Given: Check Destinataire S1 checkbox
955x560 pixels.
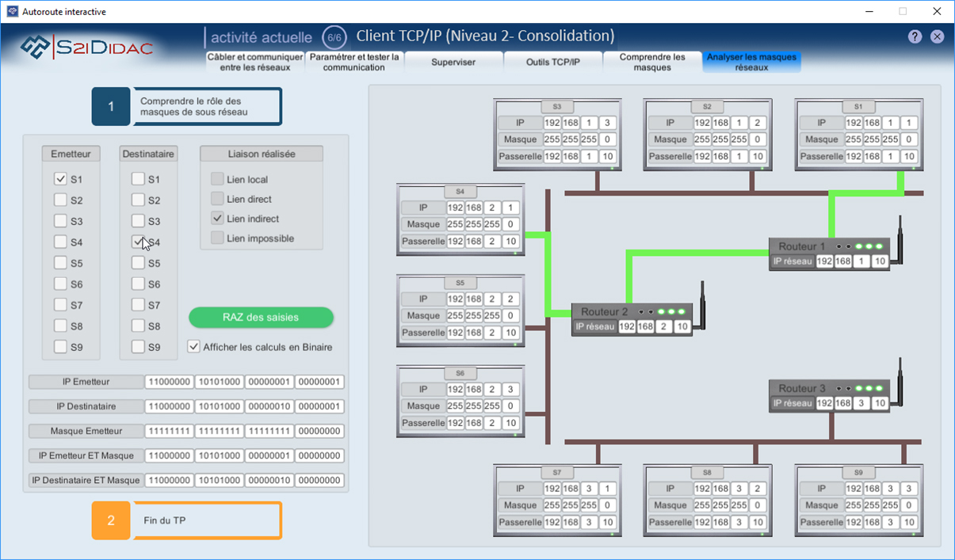Looking at the screenshot, I should point(138,179).
